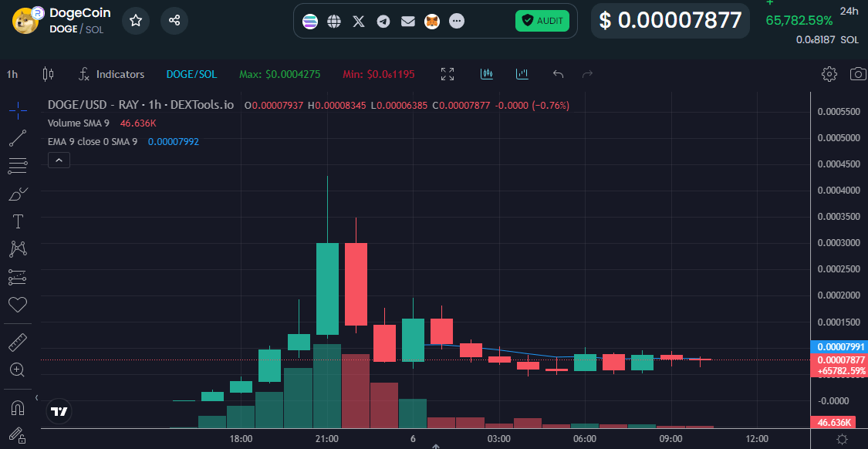Click the Min price text in red
Screen dimensions: 868x449
pyautogui.click(x=379, y=74)
